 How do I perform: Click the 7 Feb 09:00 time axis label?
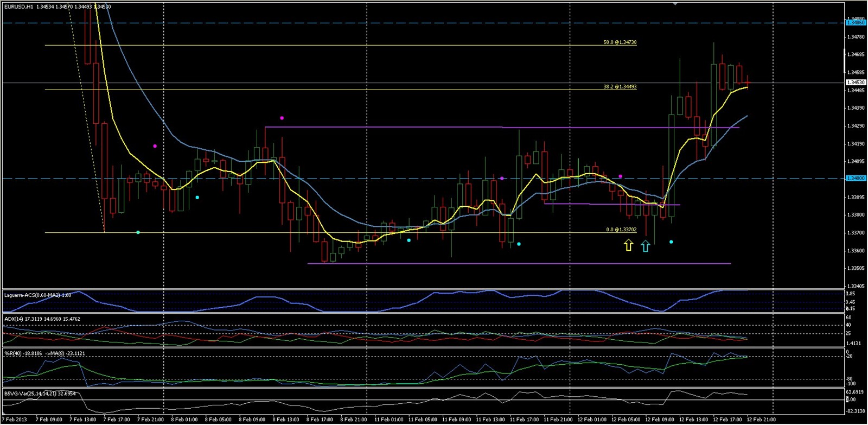coord(49,420)
